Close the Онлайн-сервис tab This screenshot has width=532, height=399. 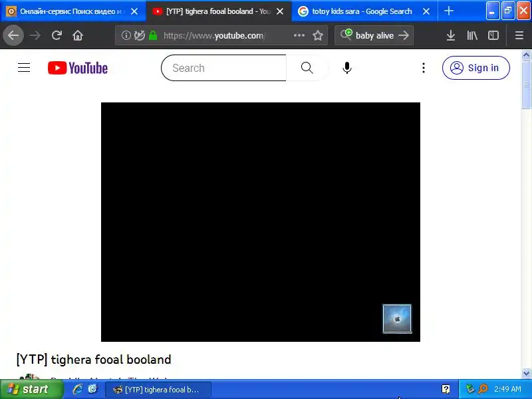[x=134, y=11]
